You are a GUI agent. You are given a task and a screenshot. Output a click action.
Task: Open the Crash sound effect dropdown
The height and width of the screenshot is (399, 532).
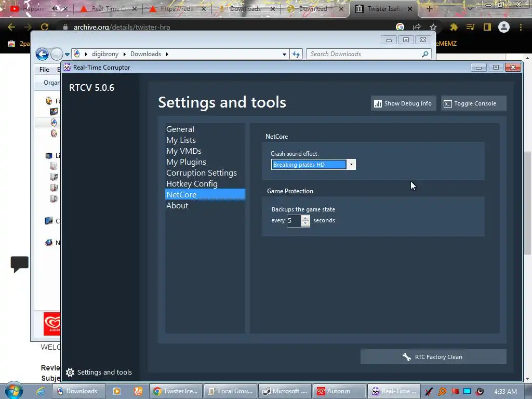(351, 165)
